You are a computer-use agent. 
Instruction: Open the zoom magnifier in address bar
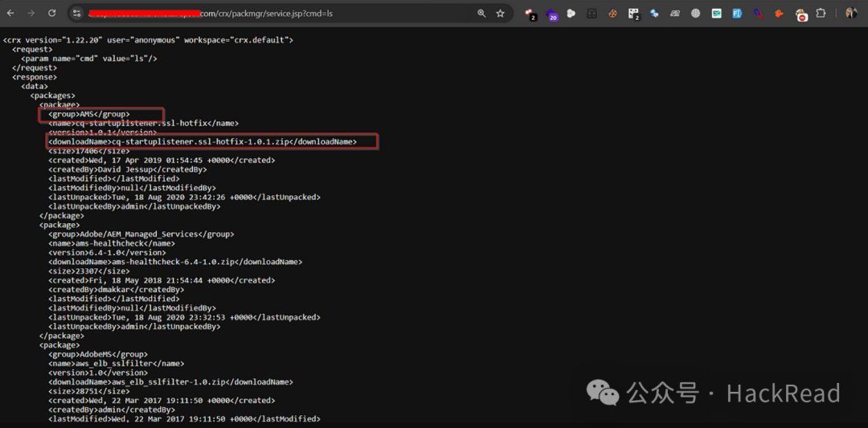(x=481, y=14)
